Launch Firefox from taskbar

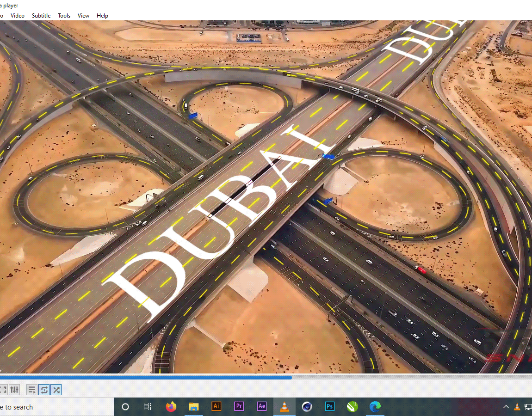tap(171, 406)
